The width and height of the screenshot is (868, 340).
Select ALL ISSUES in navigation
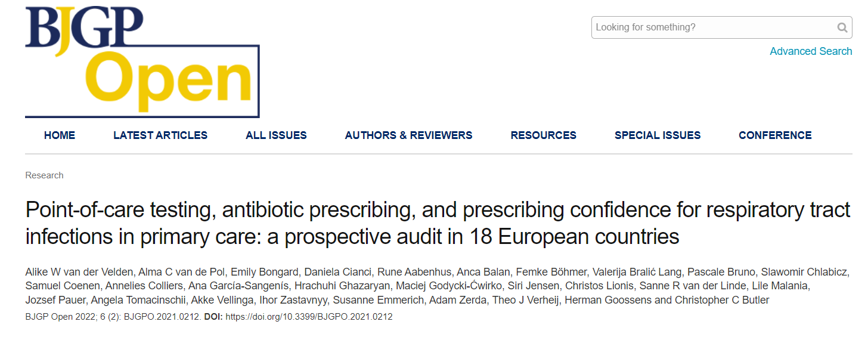point(276,135)
